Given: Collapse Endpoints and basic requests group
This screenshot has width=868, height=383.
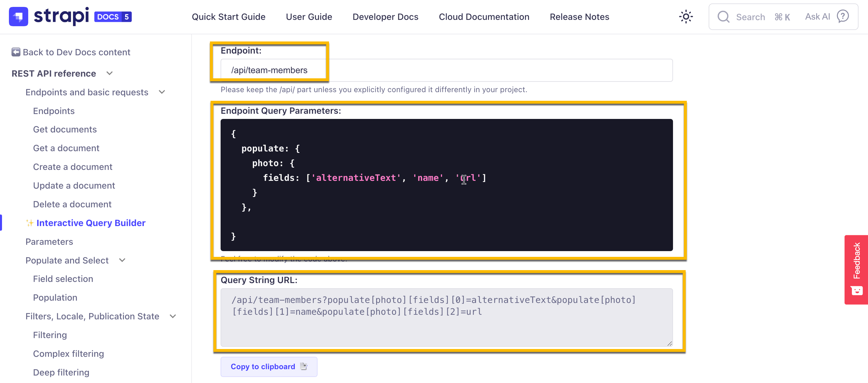Looking at the screenshot, I should click(162, 92).
